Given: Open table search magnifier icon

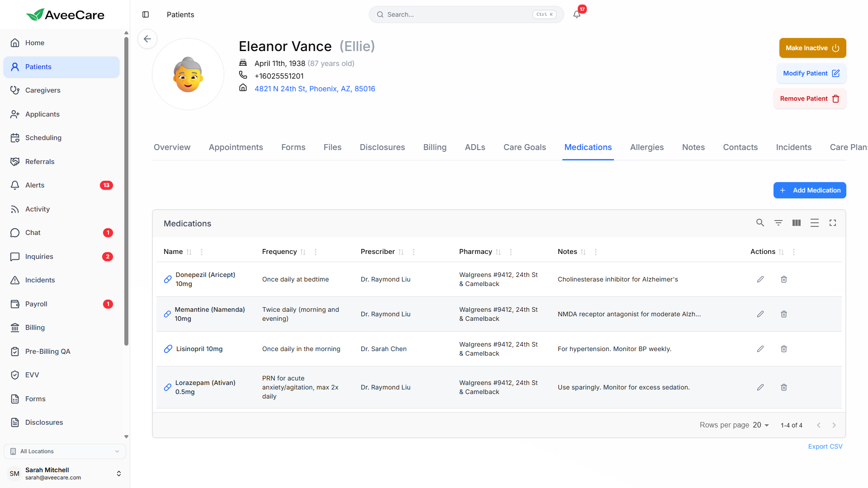Looking at the screenshot, I should pyautogui.click(x=760, y=223).
